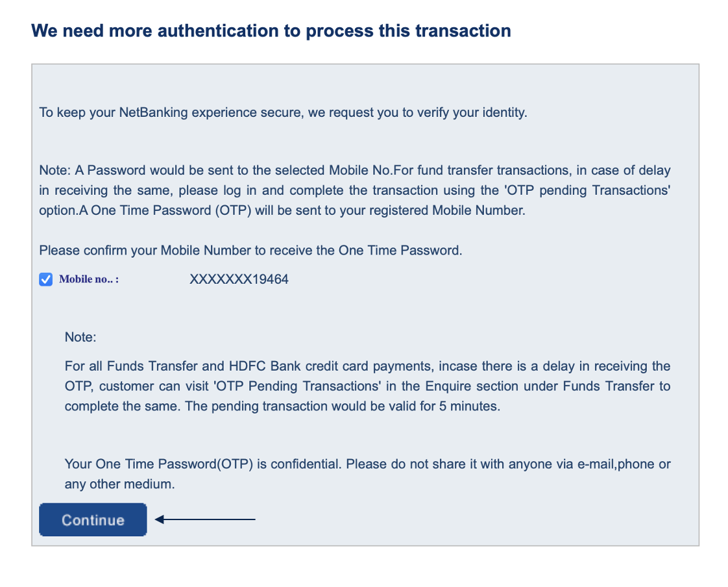Image resolution: width=728 pixels, height=587 pixels.
Task: Click the standalone 'Note:' label
Action: point(80,338)
